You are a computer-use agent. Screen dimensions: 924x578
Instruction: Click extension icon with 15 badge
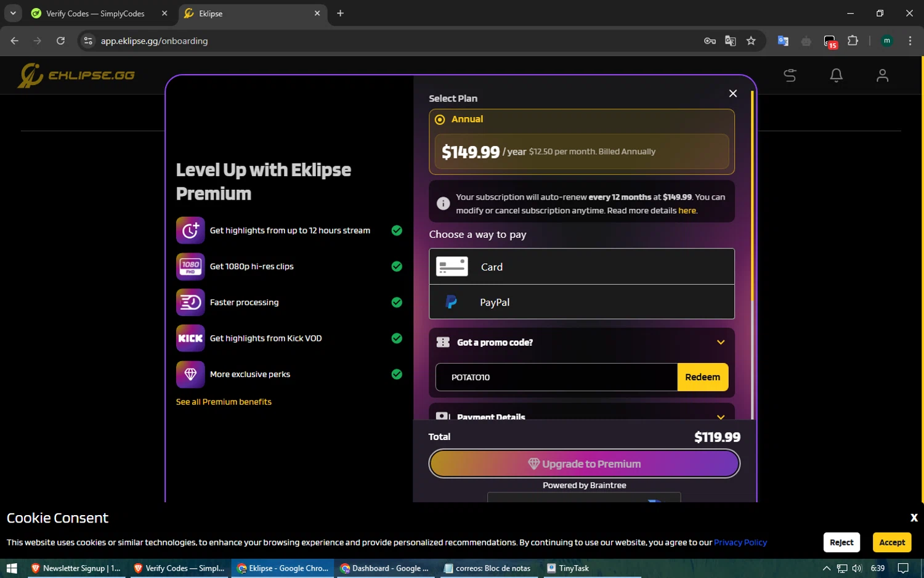(x=830, y=41)
